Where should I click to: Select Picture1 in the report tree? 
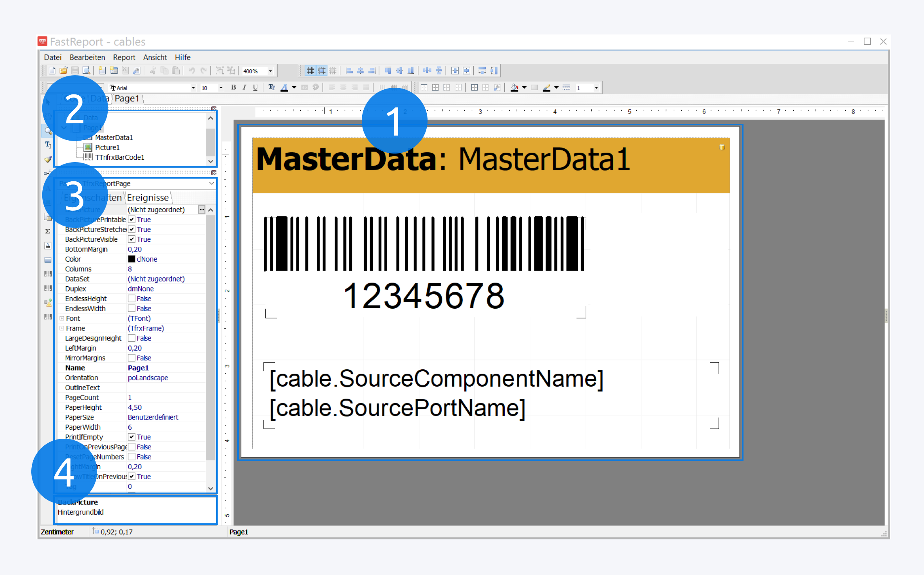tap(107, 148)
